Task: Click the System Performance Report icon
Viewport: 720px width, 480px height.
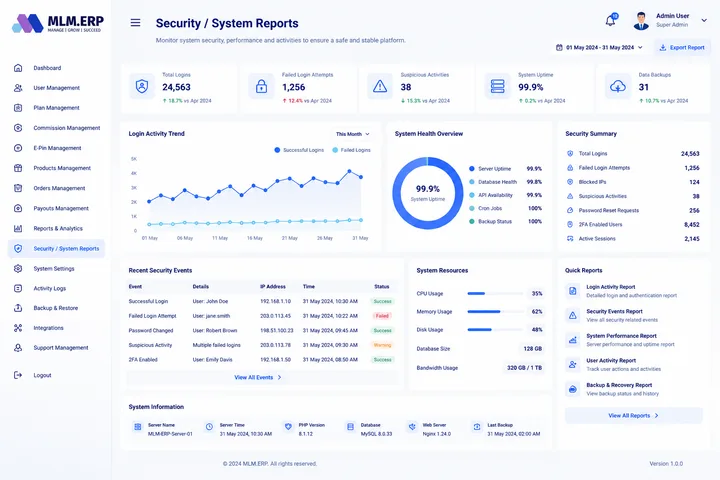Action: point(573,340)
